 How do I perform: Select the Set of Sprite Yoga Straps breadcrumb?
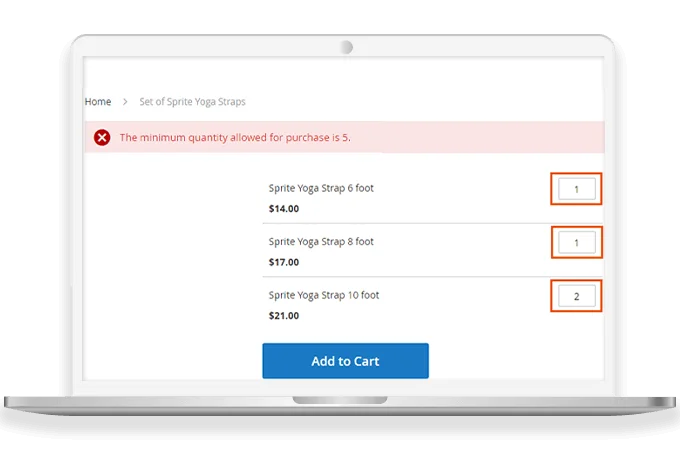192,102
